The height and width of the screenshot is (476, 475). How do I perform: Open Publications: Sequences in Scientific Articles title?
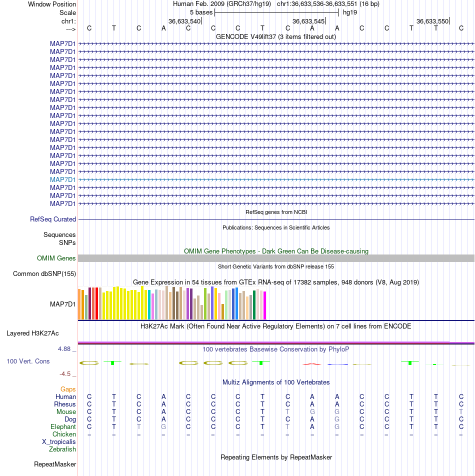(276, 227)
